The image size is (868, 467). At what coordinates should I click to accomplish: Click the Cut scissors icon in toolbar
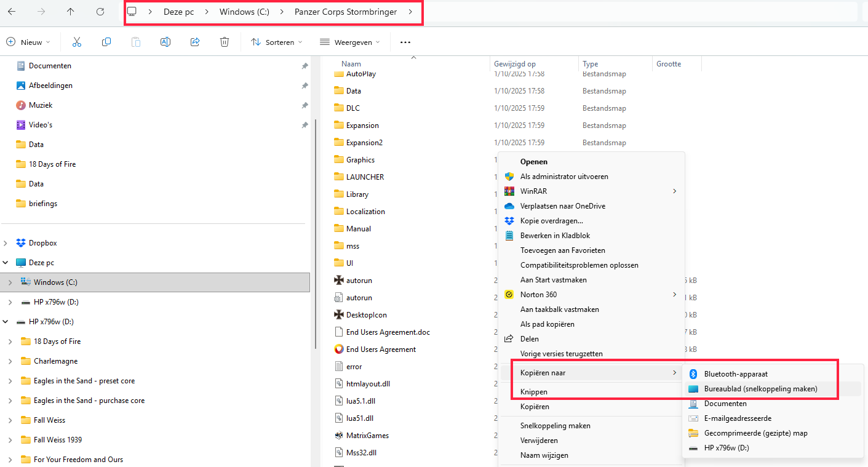77,42
